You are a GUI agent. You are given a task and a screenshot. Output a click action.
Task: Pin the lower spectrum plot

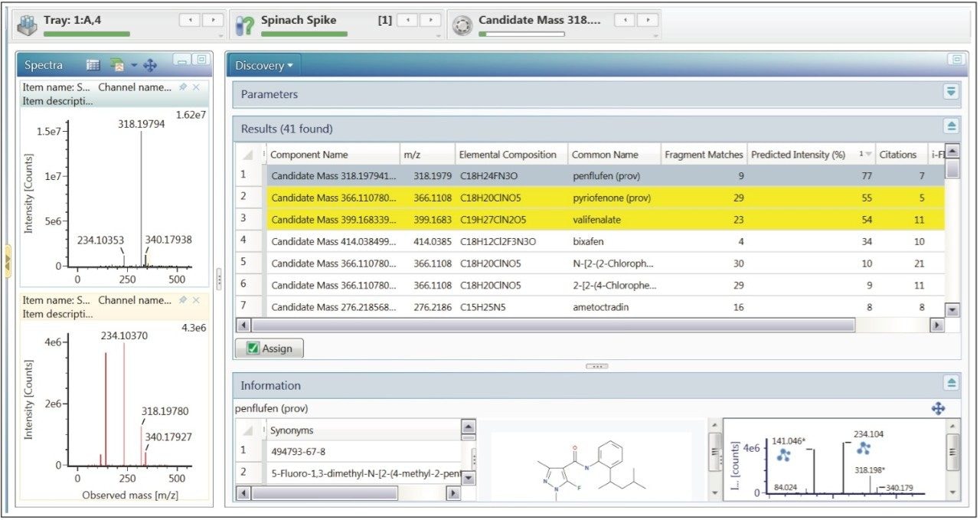click(183, 300)
